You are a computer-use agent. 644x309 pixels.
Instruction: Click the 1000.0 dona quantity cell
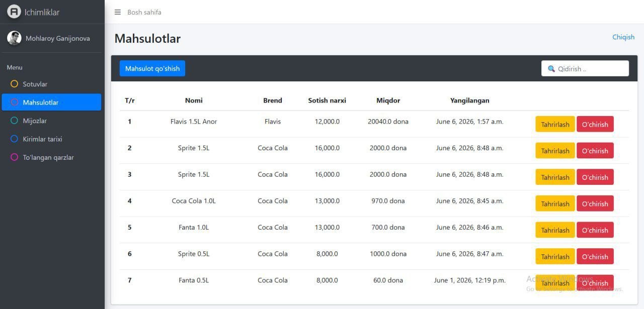click(x=388, y=254)
